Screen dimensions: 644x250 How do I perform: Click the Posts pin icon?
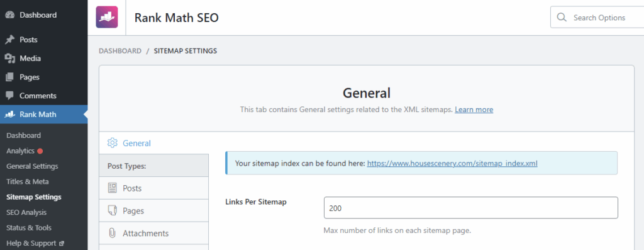click(x=10, y=40)
